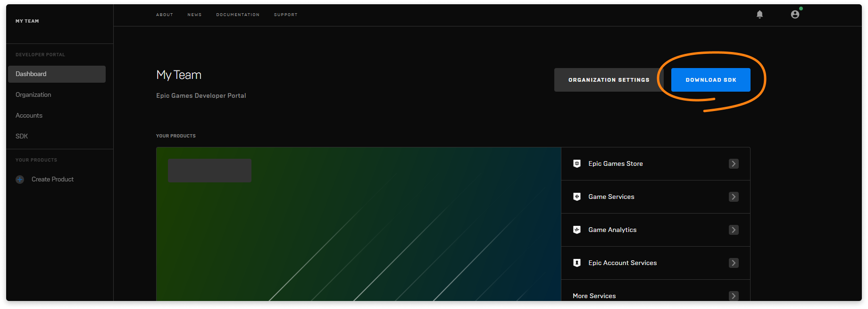Open the About top menu link
The height and width of the screenshot is (309, 868).
(x=165, y=15)
